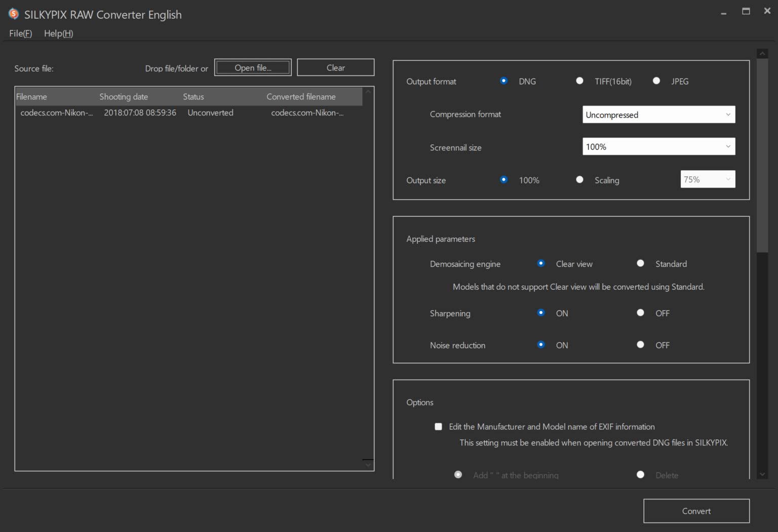Click the settings scrollbar up arrow

point(762,53)
